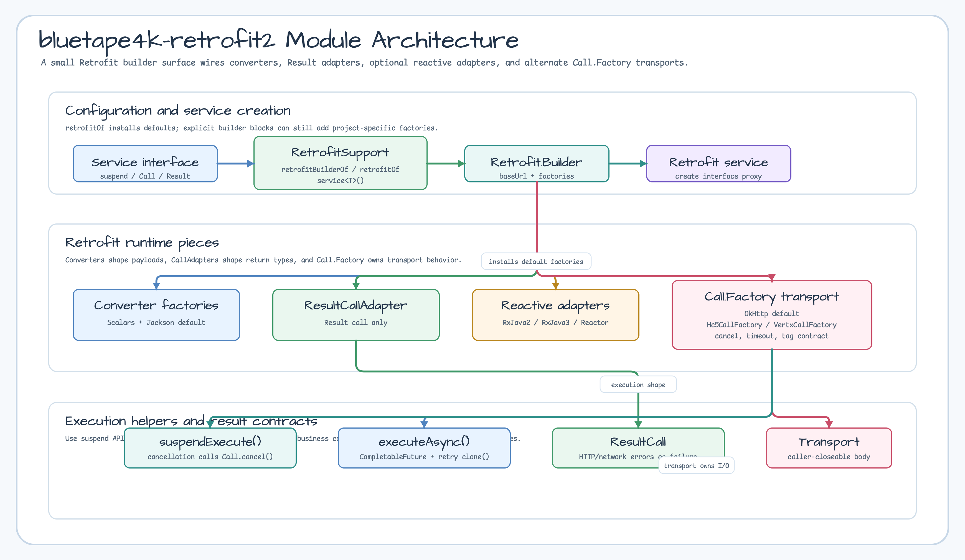This screenshot has width=965, height=560.
Task: Click the ResultCallAdapter node
Action: [356, 315]
